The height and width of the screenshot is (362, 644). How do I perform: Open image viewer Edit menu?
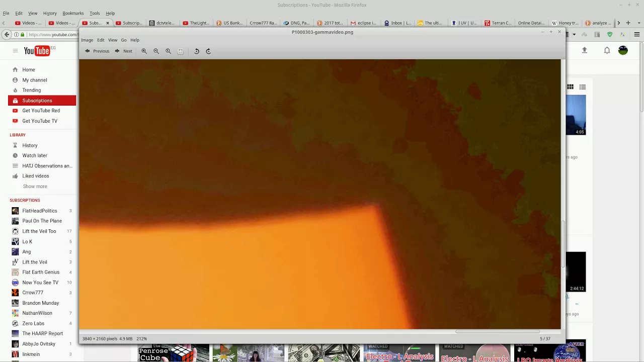tap(101, 40)
